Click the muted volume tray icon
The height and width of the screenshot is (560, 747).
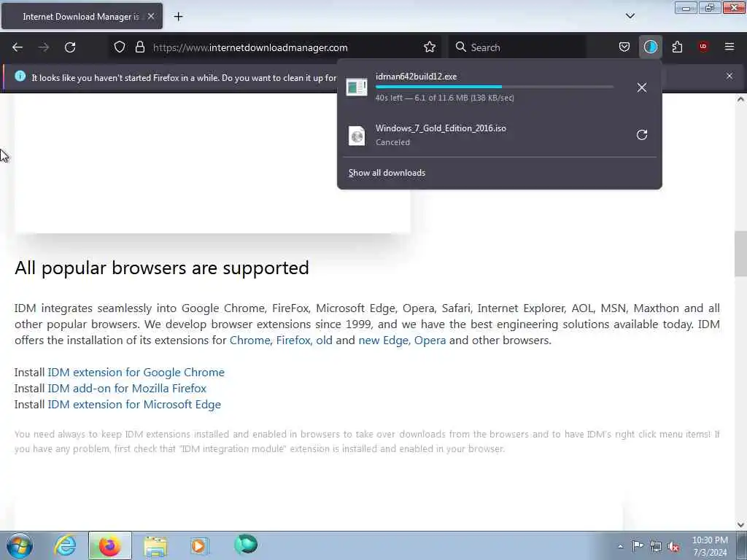tap(673, 546)
